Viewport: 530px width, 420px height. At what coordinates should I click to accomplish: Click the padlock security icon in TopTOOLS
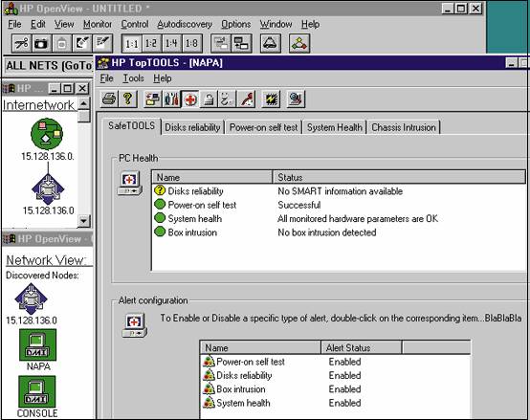[x=209, y=99]
